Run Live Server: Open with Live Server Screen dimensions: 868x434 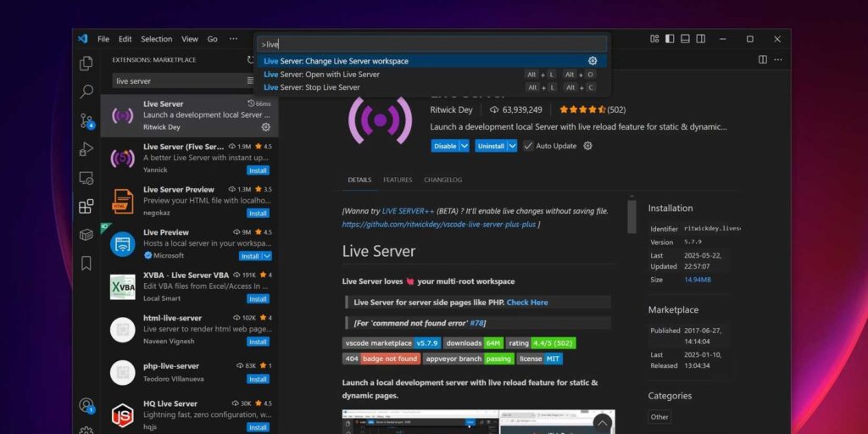431,75
